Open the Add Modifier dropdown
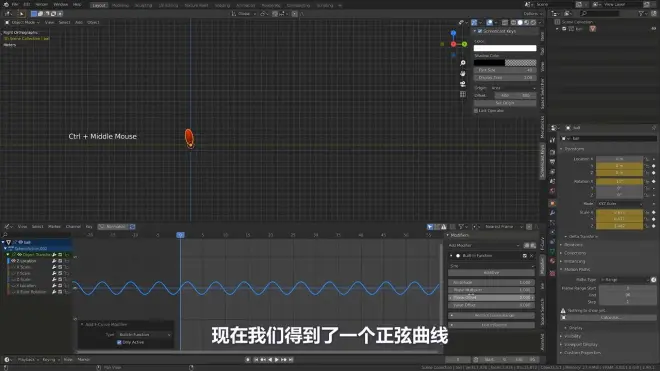The width and height of the screenshot is (660, 371). [x=484, y=246]
